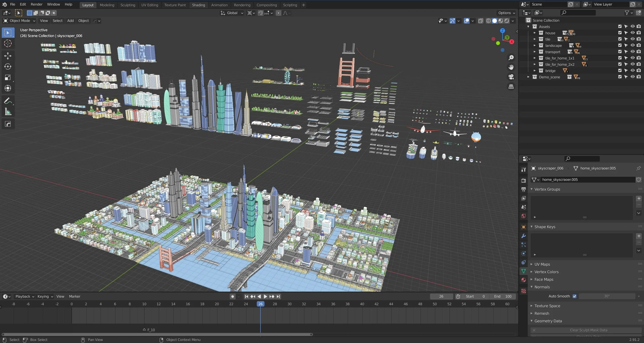This screenshot has width=644, height=343.
Task: Open the Render properties tab
Action: click(x=524, y=180)
